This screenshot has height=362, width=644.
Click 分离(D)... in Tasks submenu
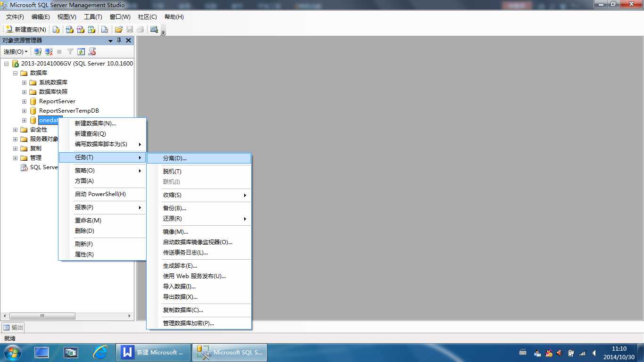(199, 158)
